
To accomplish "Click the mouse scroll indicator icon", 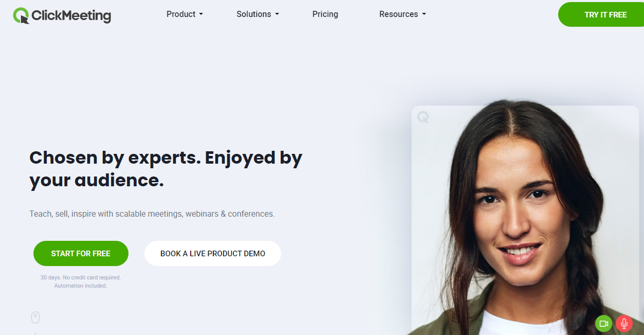I will 35,318.
